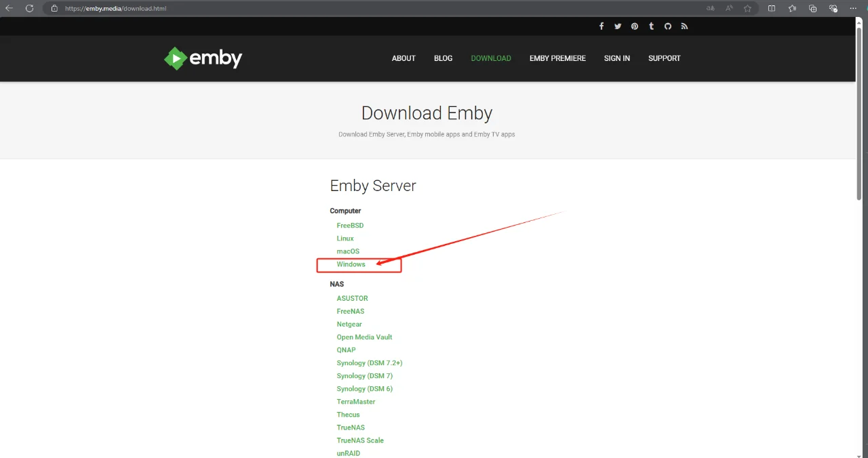The image size is (868, 458).
Task: Open the TerraMaster link
Action: coord(356,401)
